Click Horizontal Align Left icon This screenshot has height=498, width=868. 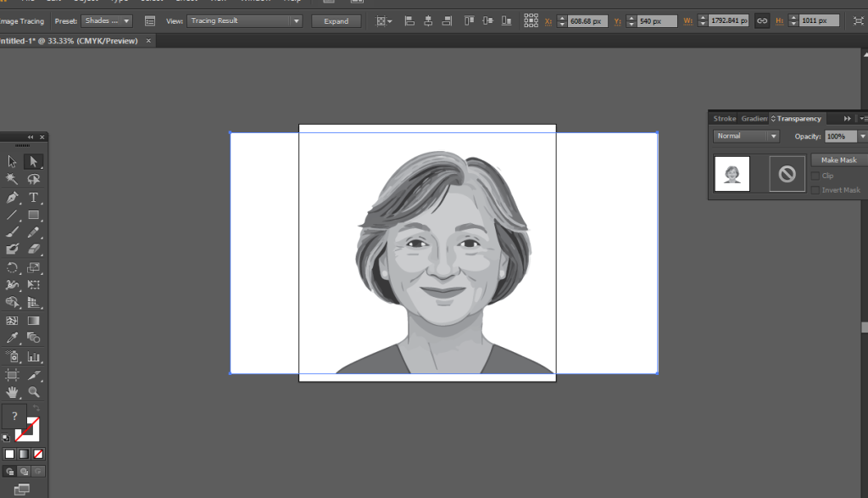click(409, 21)
